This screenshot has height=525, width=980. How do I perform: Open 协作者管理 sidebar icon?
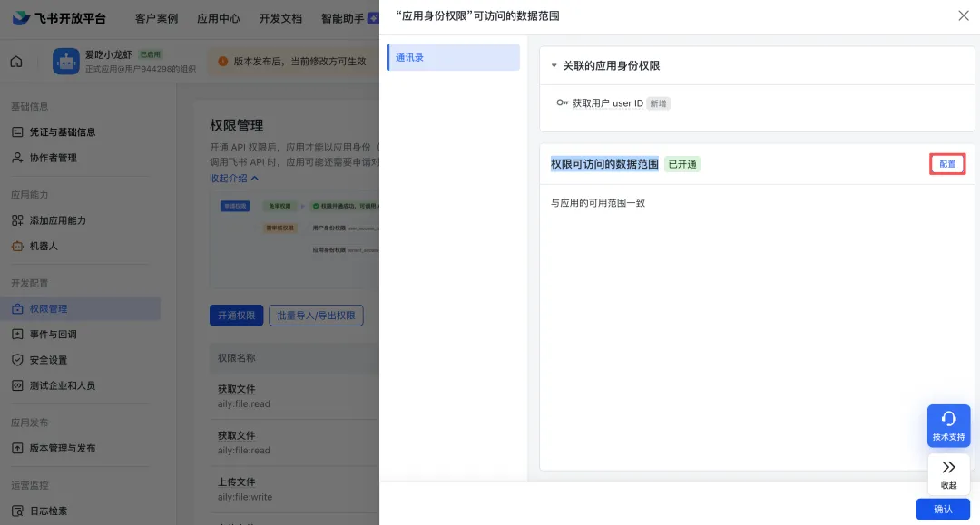pos(17,158)
